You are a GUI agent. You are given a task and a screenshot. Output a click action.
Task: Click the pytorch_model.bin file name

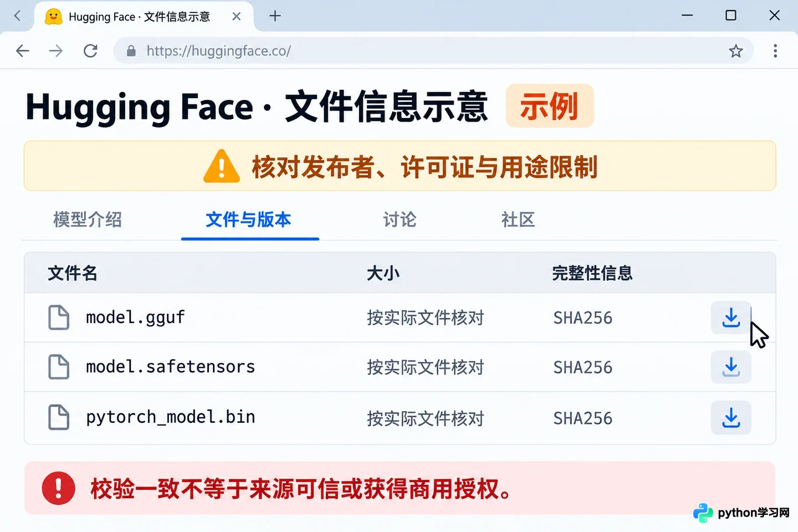coord(170,417)
